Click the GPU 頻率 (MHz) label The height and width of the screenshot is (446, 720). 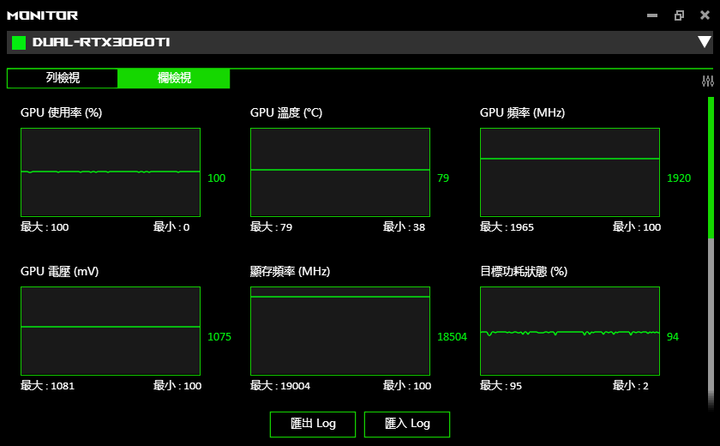(x=522, y=113)
